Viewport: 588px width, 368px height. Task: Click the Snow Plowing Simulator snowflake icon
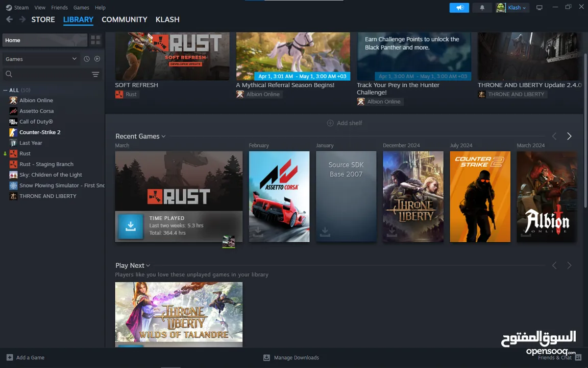13,186
